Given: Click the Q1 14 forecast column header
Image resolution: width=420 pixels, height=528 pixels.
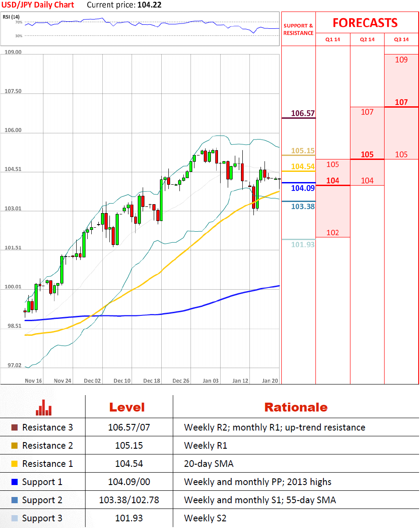Looking at the screenshot, I should pos(333,39).
